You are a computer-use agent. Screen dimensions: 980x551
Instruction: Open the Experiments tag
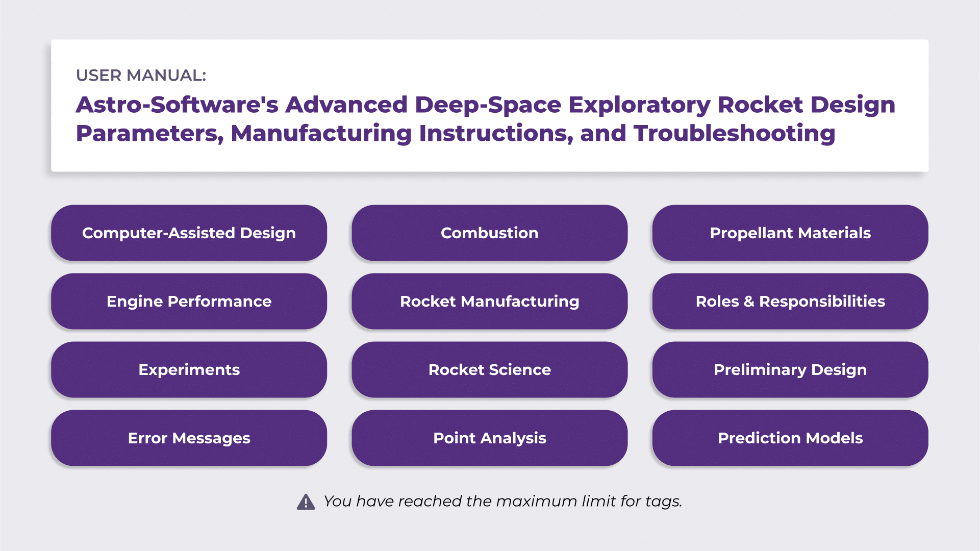point(189,370)
